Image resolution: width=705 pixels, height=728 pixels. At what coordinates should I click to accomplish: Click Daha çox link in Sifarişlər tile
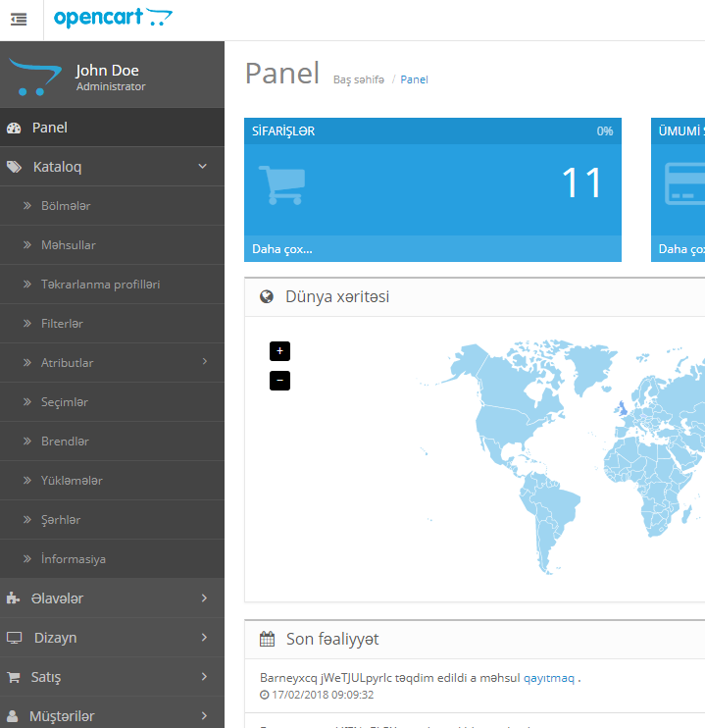point(282,249)
